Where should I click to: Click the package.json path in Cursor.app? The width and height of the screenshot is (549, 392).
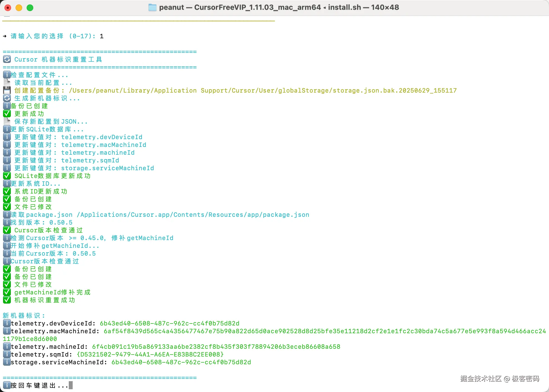click(193, 215)
